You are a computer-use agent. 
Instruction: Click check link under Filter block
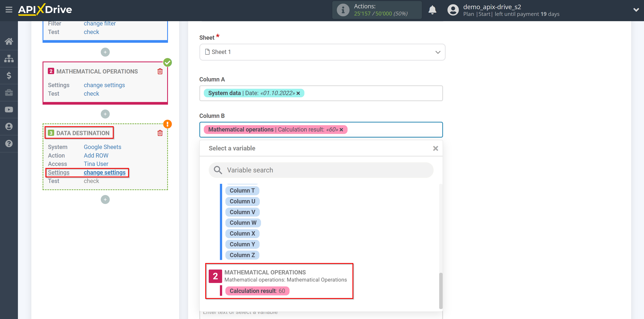[91, 32]
